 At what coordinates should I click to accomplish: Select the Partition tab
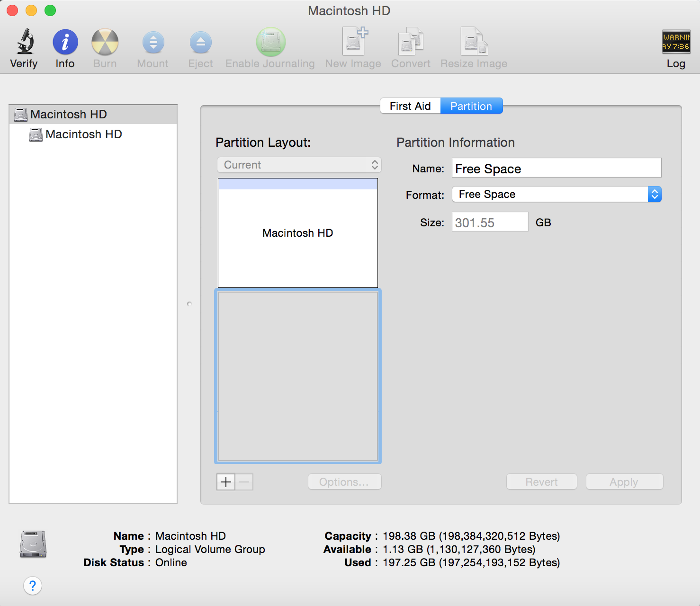(x=471, y=106)
